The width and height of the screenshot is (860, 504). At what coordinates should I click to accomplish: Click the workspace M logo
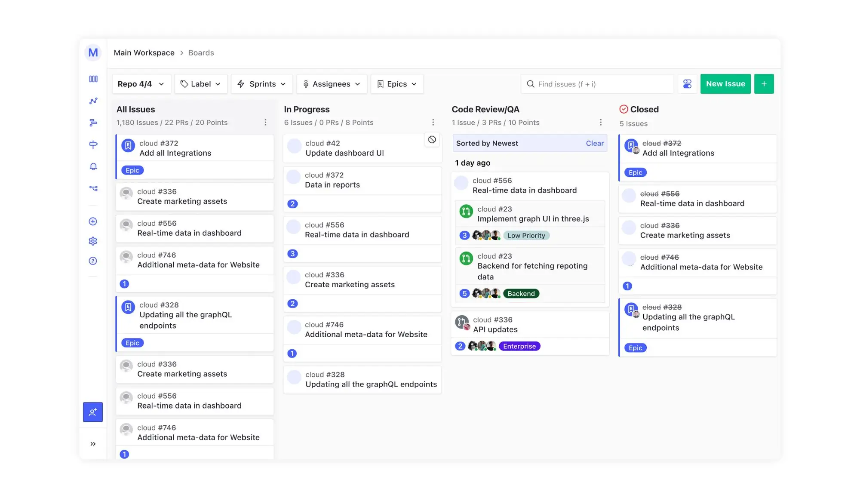(x=93, y=52)
